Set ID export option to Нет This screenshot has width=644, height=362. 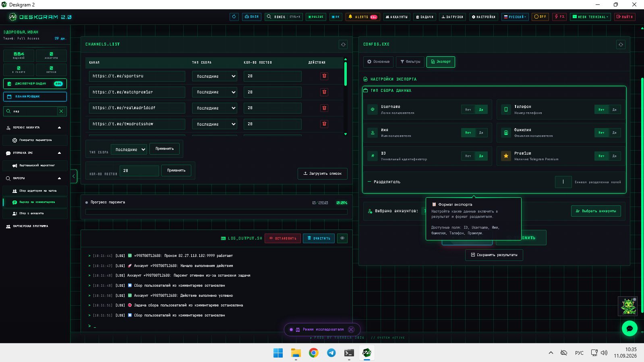pos(468,156)
